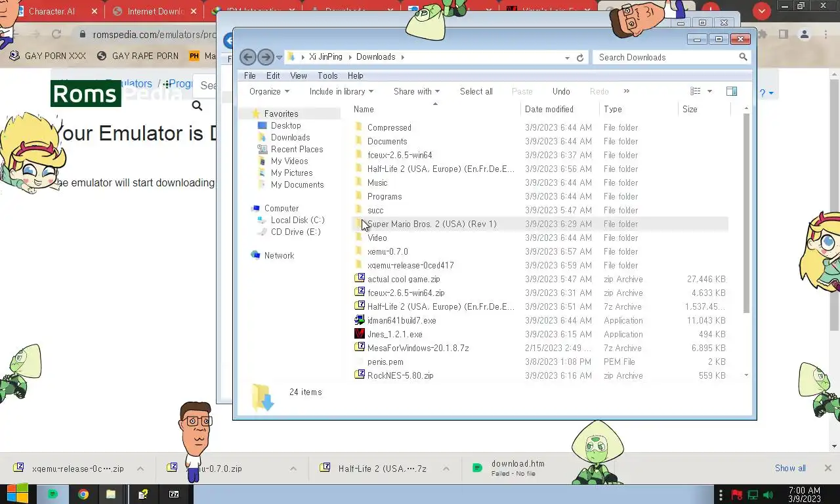The image size is (840, 504).
Task: Click GAY PORN XXX bookmark
Action: pos(48,56)
